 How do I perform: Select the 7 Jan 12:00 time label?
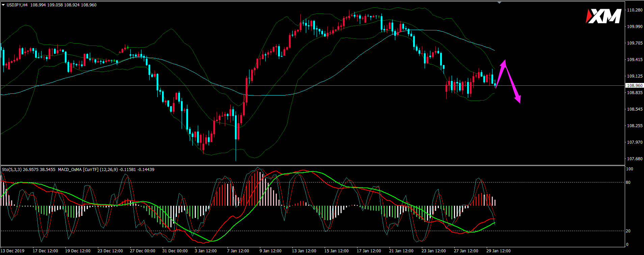pos(238,251)
